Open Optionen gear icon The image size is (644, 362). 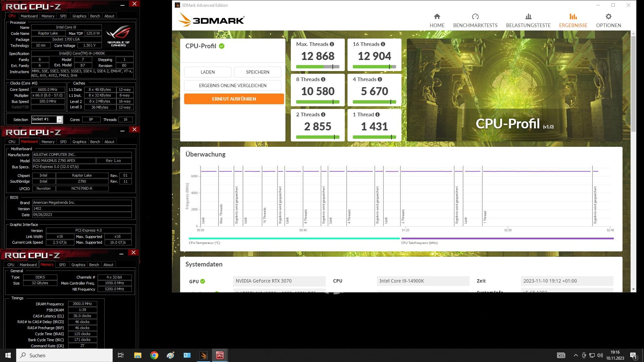(x=608, y=17)
